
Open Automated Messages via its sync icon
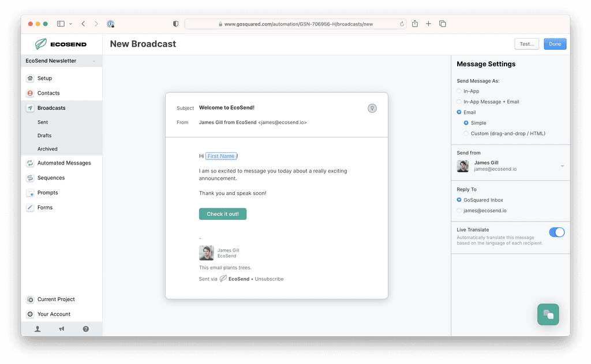[29, 163]
